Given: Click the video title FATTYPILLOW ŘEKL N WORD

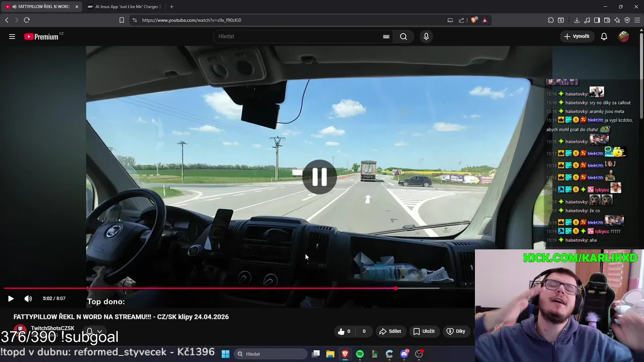Looking at the screenshot, I should [121, 317].
